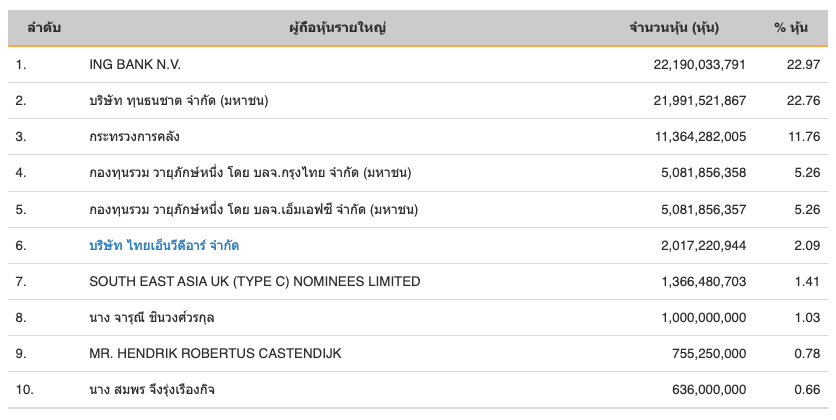Click the นาง สมพร จึงรุ่งเรืองกิจ name
The width and height of the screenshot is (836, 420).
(151, 389)
